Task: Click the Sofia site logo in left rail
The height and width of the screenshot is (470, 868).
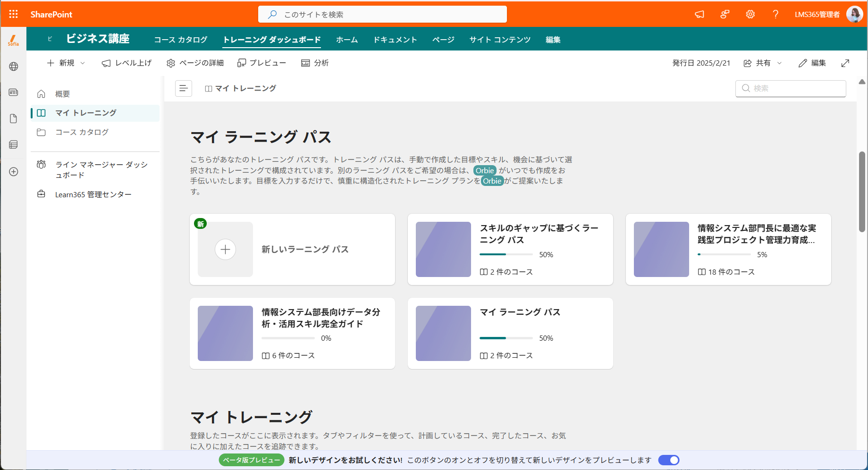Action: [13, 40]
